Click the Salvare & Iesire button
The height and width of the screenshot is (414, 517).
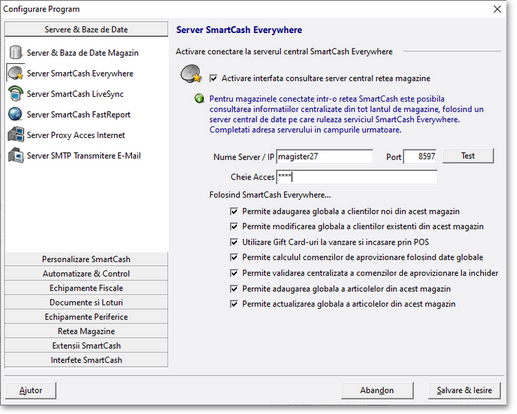coord(464,390)
